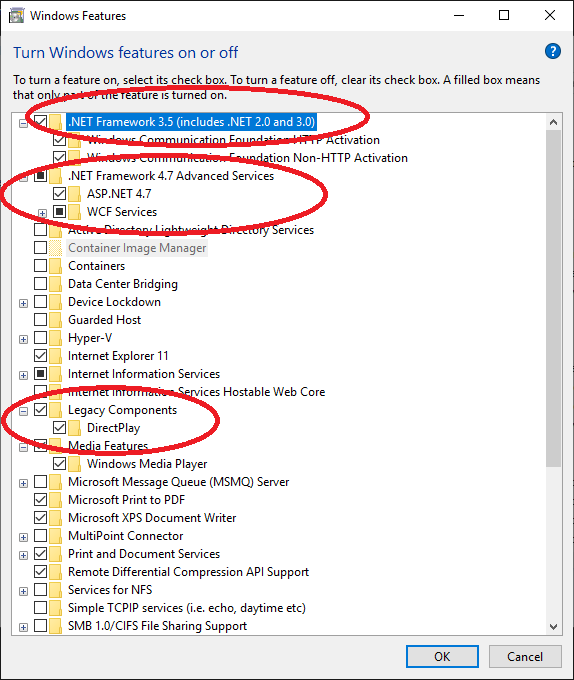Expand the Hyper-V tree node
The height and width of the screenshot is (680, 574).
point(23,339)
